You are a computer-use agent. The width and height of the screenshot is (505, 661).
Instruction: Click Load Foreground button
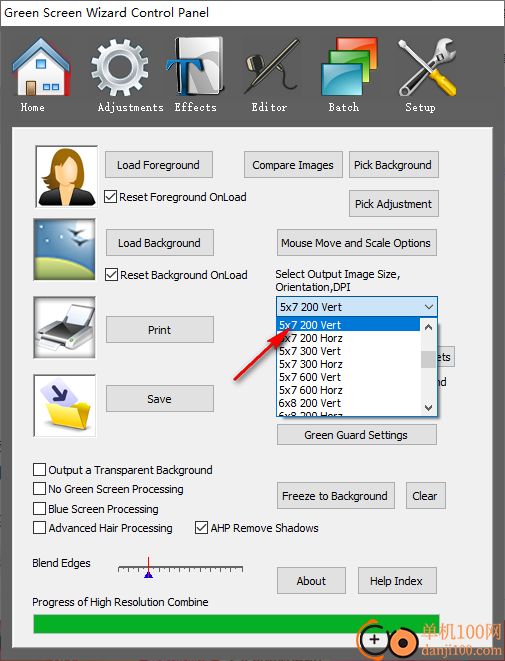pyautogui.click(x=158, y=165)
